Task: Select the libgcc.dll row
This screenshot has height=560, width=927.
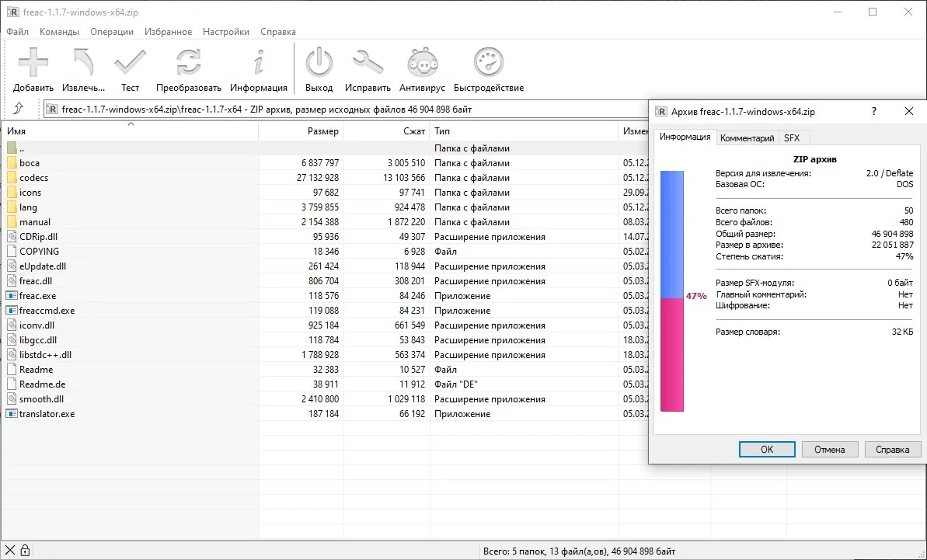Action: (326, 340)
